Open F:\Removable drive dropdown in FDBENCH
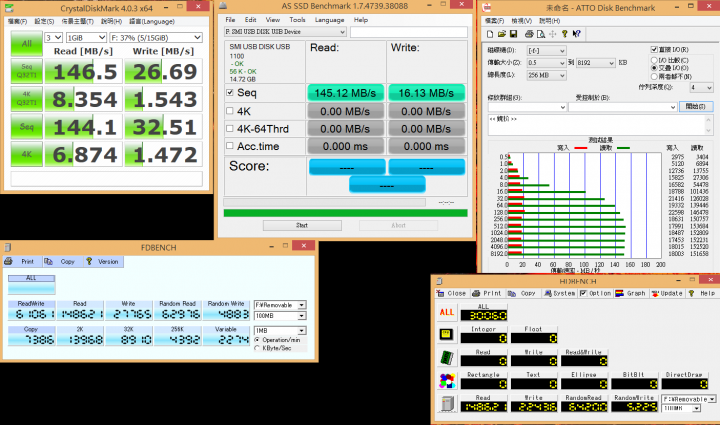The width and height of the screenshot is (720, 425). (280, 305)
